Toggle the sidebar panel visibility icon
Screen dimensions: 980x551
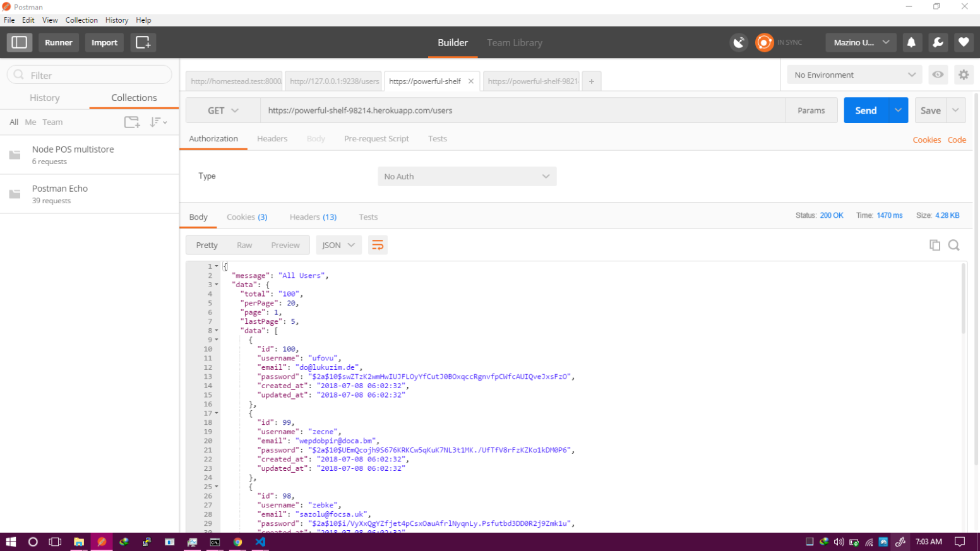19,42
